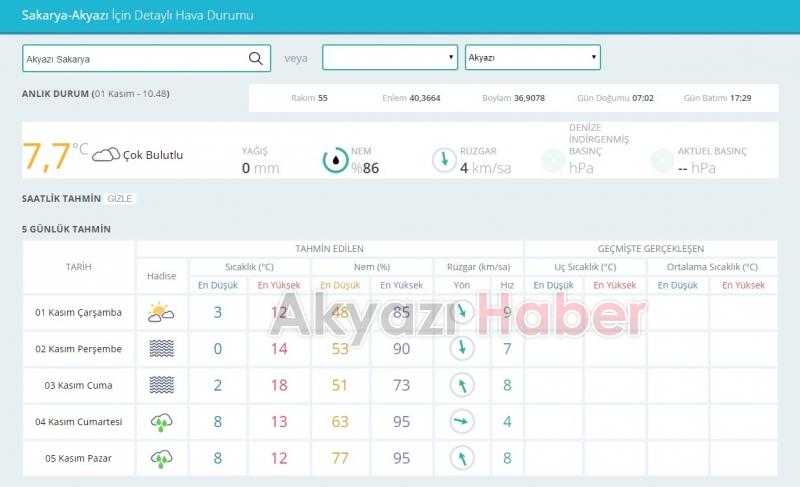Click high temperature 14 for 02 Kasım Perşembe
The image size is (800, 487).
[279, 349]
